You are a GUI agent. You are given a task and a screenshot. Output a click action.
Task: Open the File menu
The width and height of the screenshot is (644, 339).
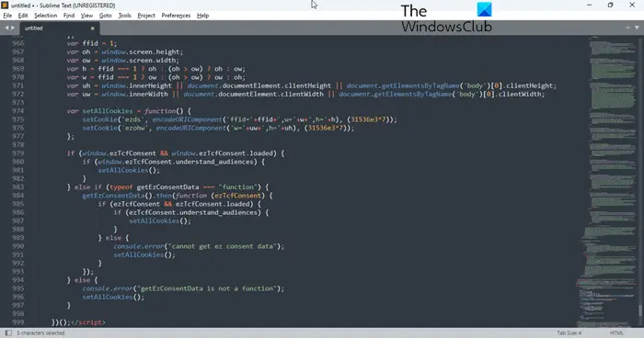7,16
